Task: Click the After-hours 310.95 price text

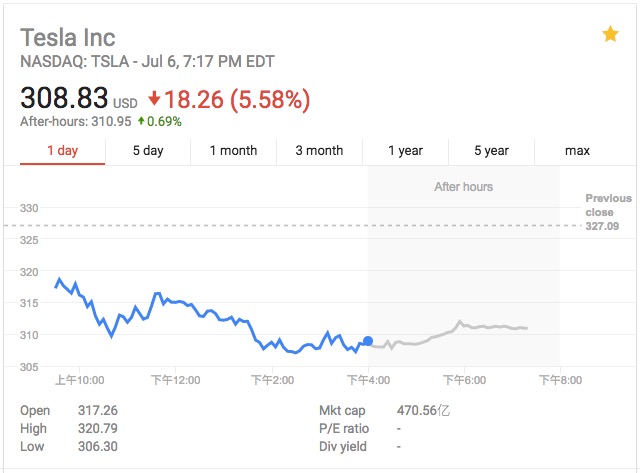Action: click(76, 121)
